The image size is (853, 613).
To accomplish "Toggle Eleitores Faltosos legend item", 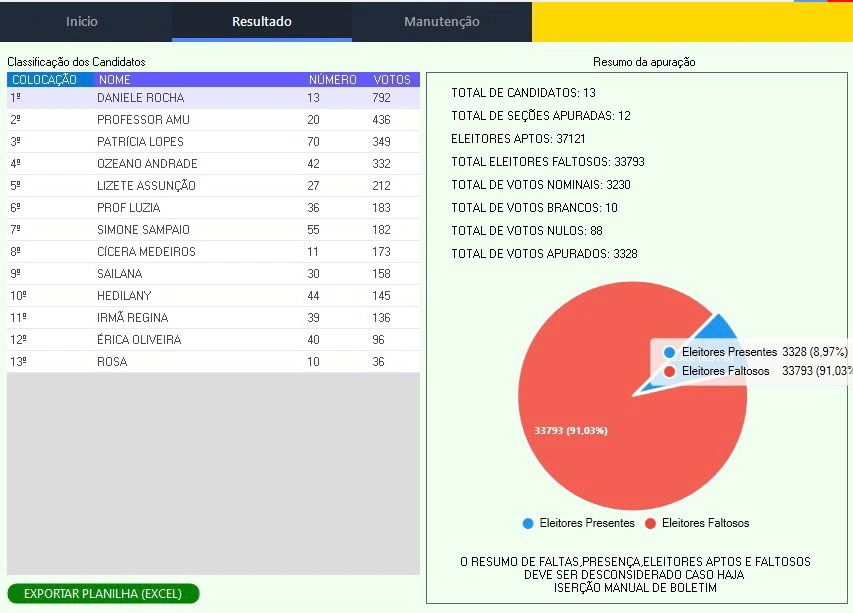I will 704,523.
